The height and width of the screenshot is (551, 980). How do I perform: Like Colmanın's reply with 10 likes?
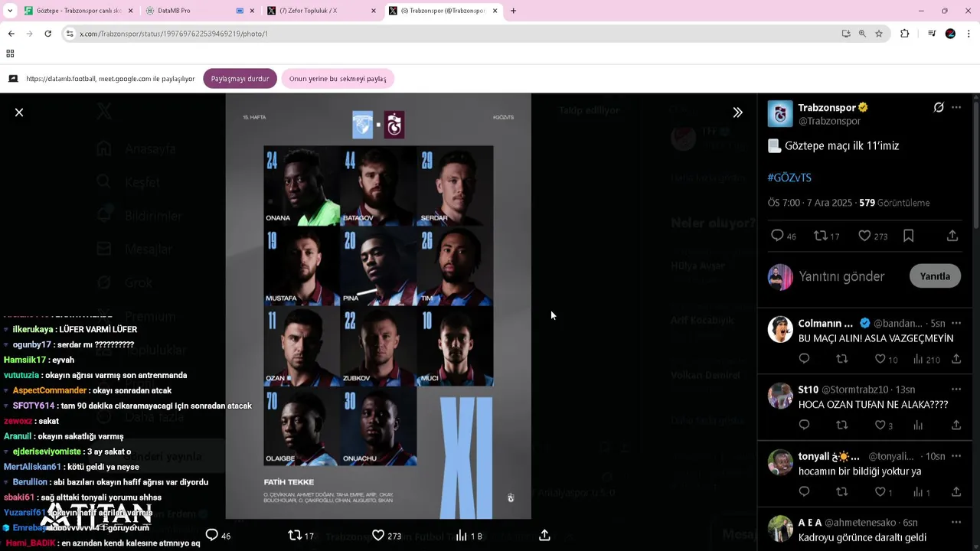[x=880, y=359]
